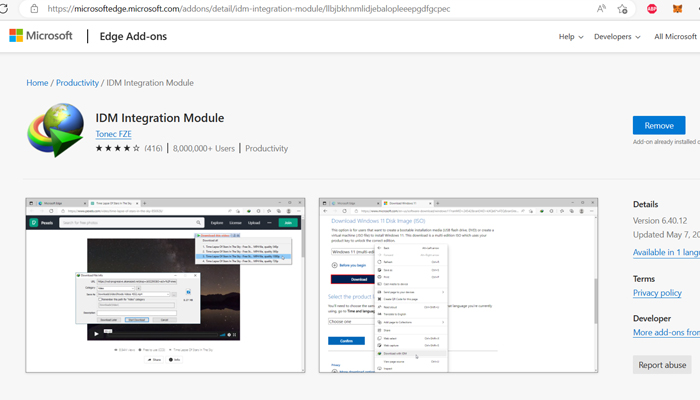Image resolution: width=700 pixels, height=400 pixels.
Task: Click the Microsoft logo
Action: click(41, 36)
